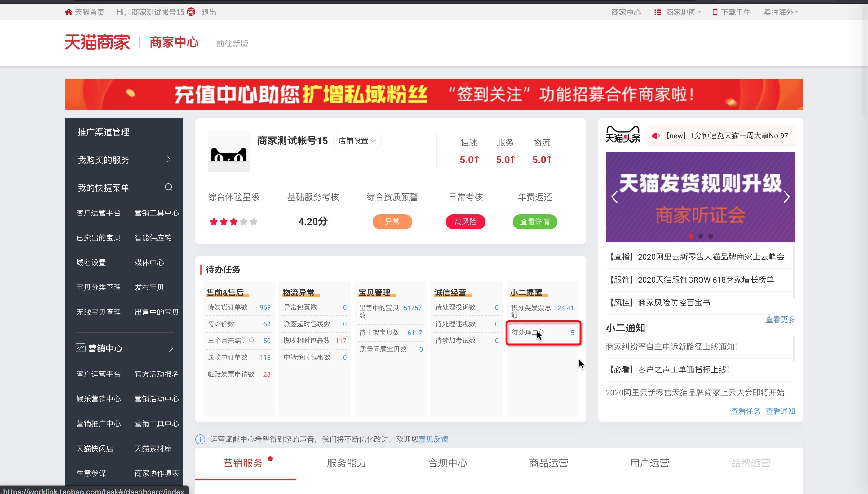Click the red promotional banner
Image resolution: width=868 pixels, height=494 pixels.
(434, 94)
